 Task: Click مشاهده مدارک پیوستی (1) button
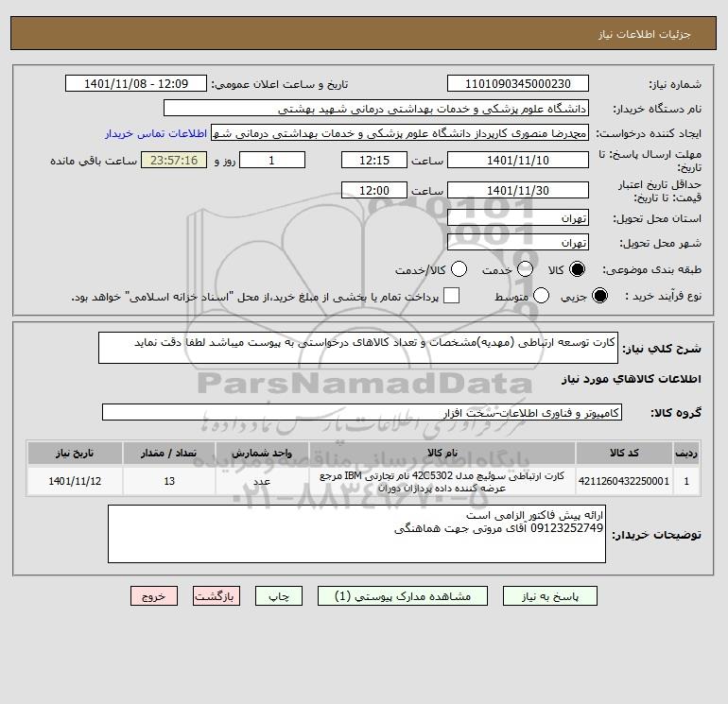(x=403, y=596)
